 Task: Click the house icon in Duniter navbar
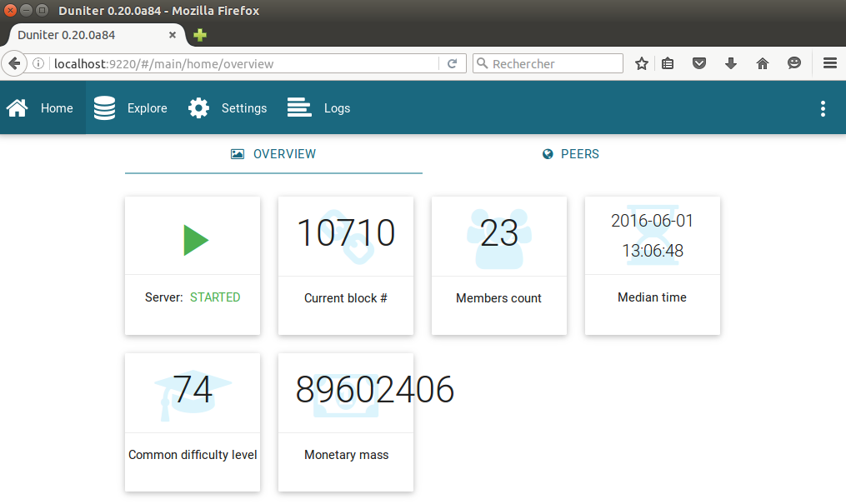click(x=18, y=107)
